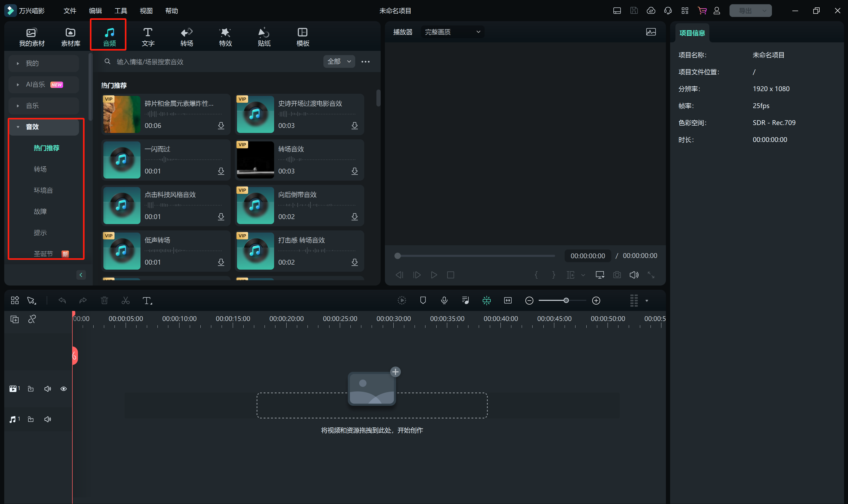This screenshot has height=504, width=848.
Task: Click the split scissors icon in timeline toolbar
Action: 125,301
